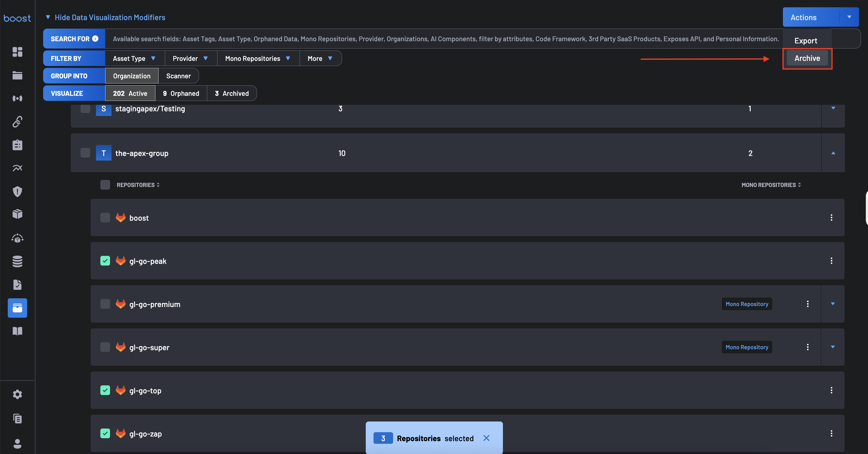This screenshot has height=454, width=868.
Task: Dismiss the 3 Repositories selected banner
Action: [x=486, y=438]
